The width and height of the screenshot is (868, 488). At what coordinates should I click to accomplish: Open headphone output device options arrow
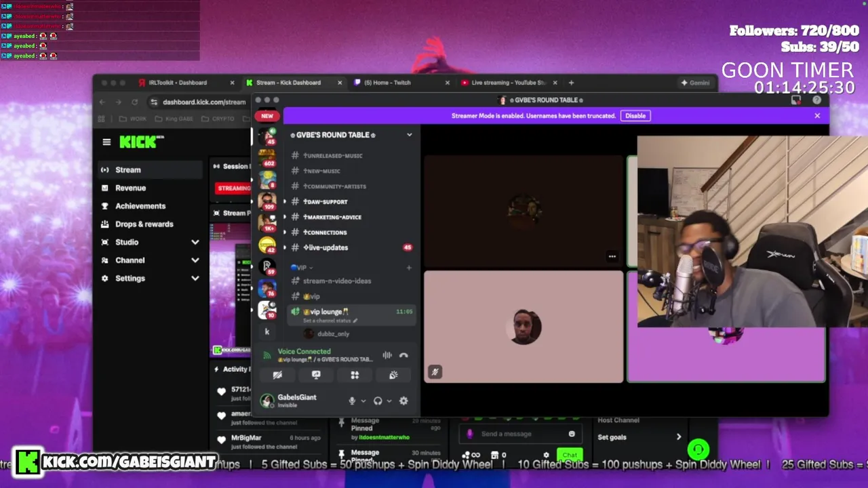point(389,401)
